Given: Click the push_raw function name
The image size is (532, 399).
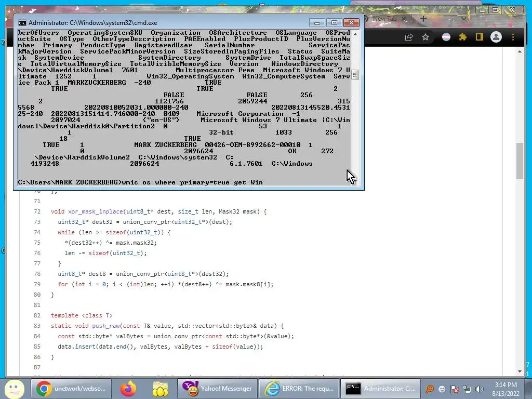Looking at the screenshot, I should pyautogui.click(x=105, y=326).
